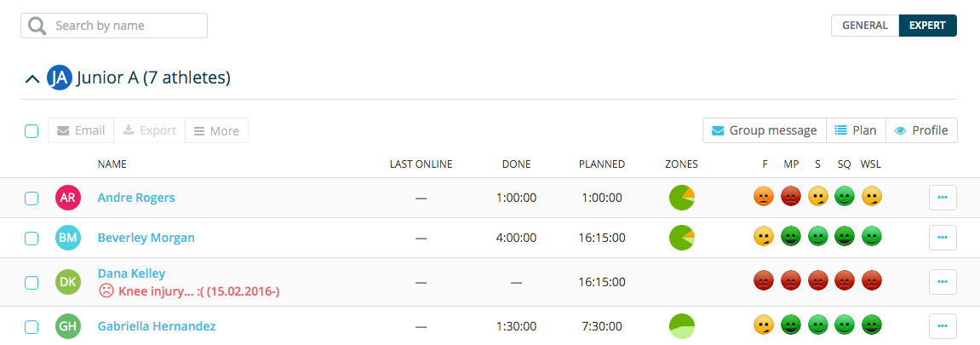Click Gabriella Hernandez's green WSL smiley icon
980x345 pixels.
pos(872,325)
